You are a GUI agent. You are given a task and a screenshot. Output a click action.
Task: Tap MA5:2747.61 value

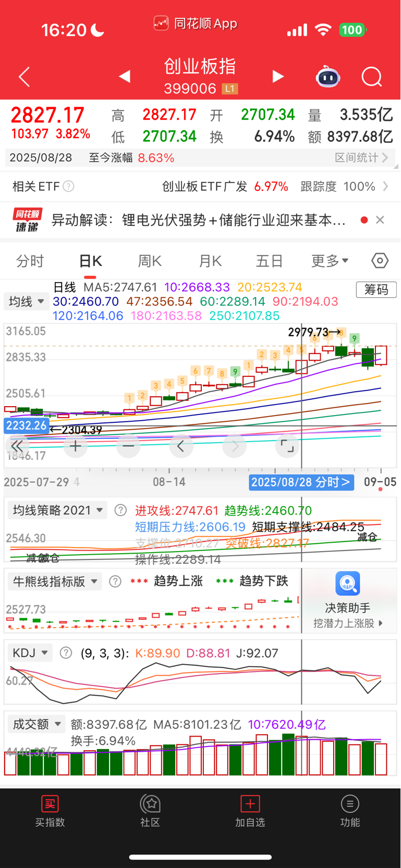point(120,287)
